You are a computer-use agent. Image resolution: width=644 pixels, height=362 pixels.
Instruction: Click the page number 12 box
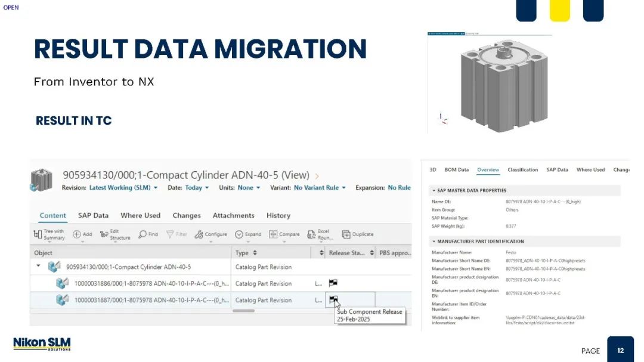(620, 349)
